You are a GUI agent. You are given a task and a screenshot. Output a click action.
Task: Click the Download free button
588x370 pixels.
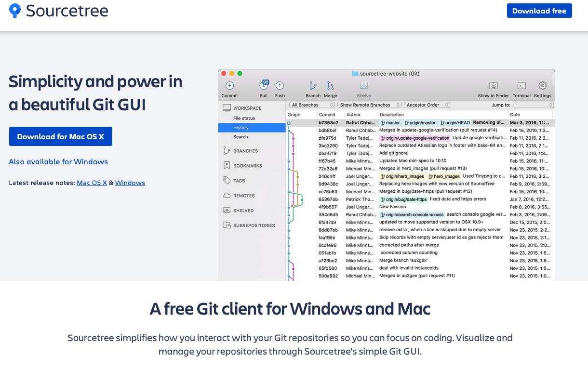coord(539,11)
